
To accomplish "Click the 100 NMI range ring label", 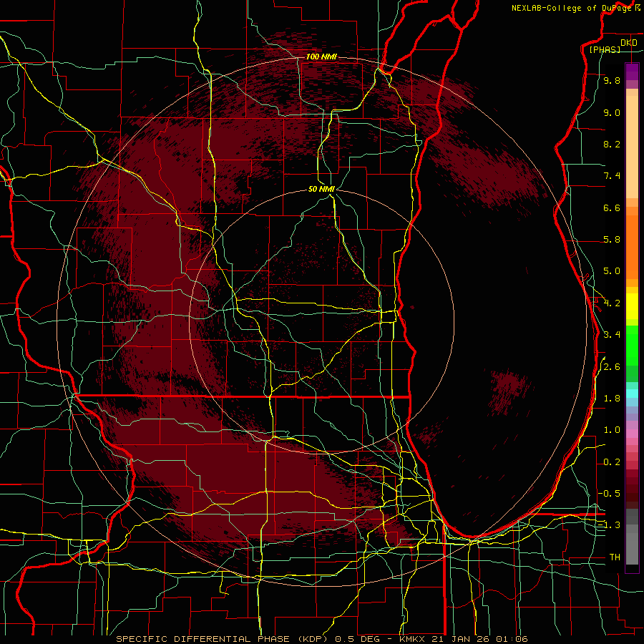I will [x=321, y=57].
